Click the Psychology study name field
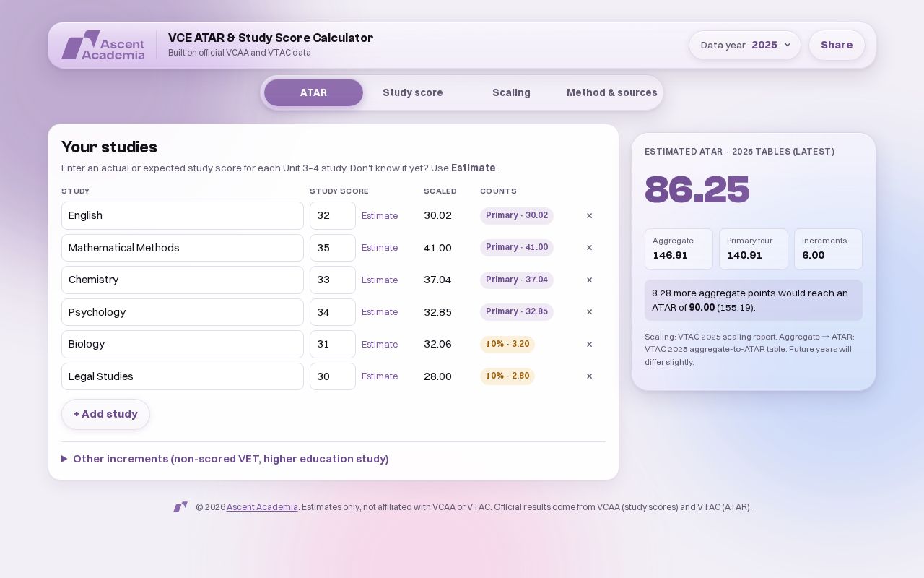Screen dimensions: 924x578 point(183,312)
